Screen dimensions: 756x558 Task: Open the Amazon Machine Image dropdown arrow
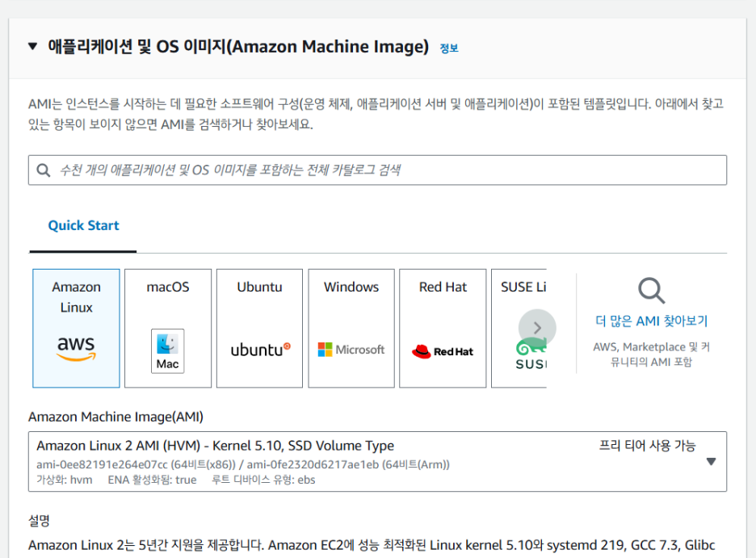(x=711, y=462)
